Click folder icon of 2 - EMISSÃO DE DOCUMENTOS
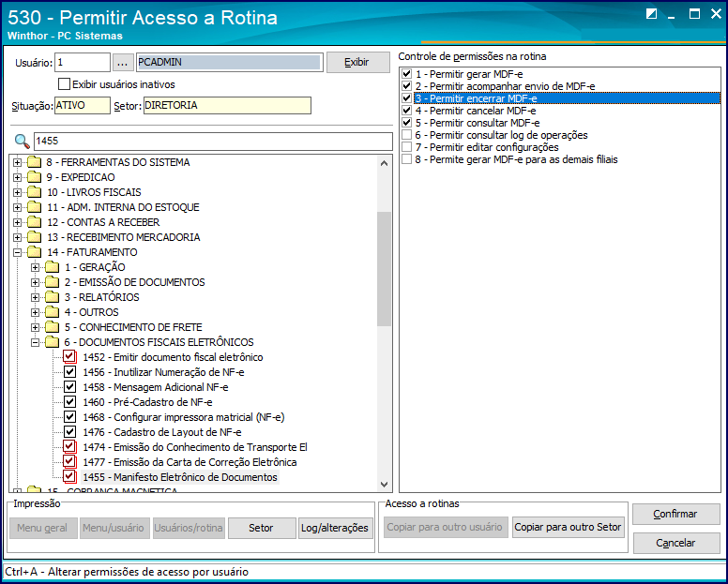The height and width of the screenshot is (584, 728). [52, 282]
